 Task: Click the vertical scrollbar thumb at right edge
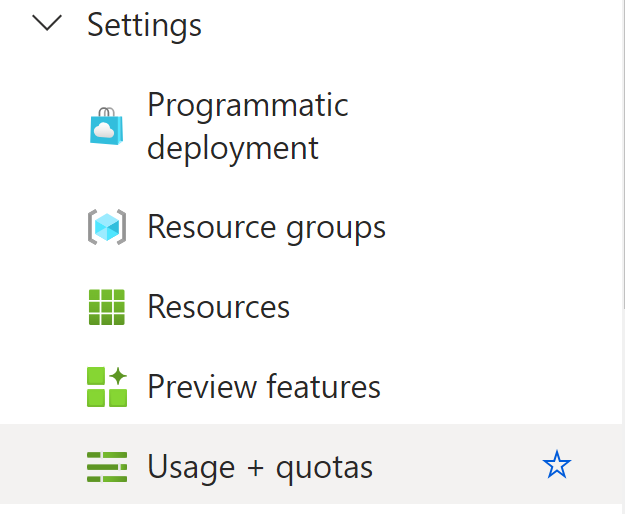point(623,154)
